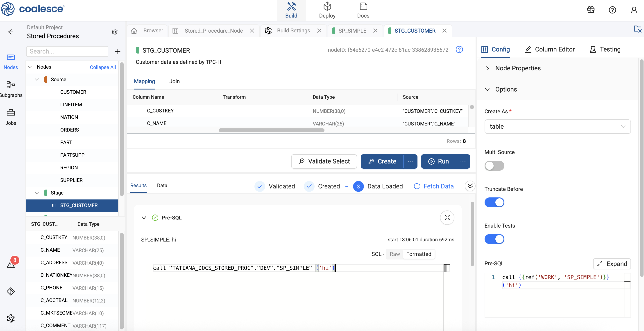Open the Testing tab

point(605,49)
